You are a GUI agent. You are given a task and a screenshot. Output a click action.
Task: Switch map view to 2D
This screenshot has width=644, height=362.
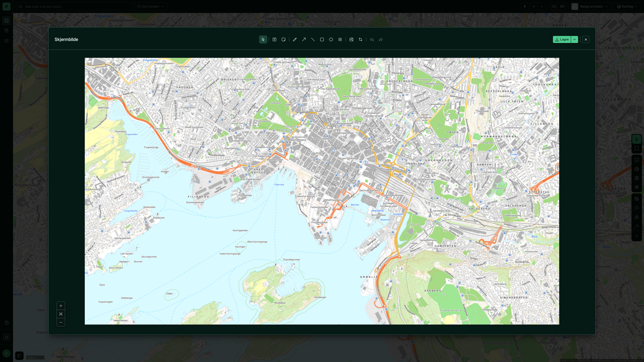tap(554, 7)
